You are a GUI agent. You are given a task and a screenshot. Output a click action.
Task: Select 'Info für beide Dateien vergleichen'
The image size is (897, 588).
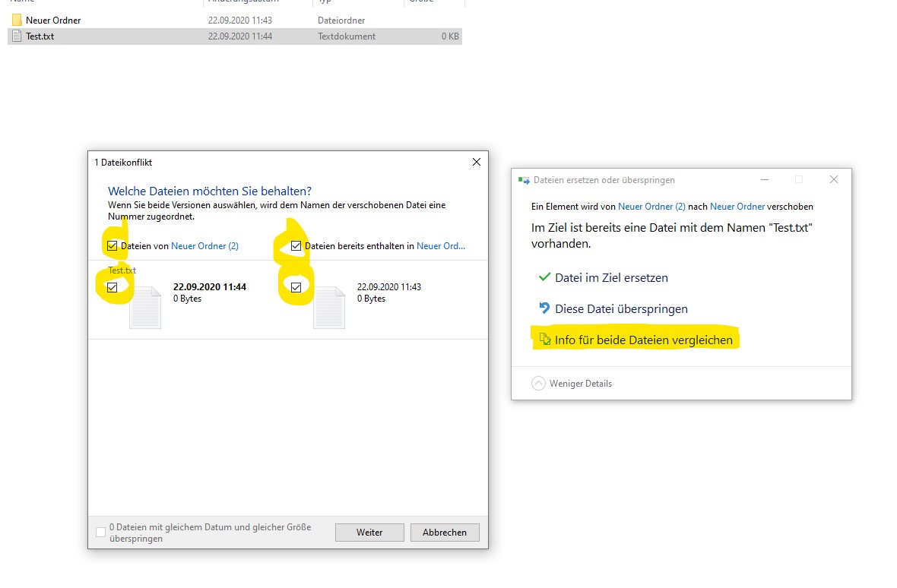(x=642, y=340)
